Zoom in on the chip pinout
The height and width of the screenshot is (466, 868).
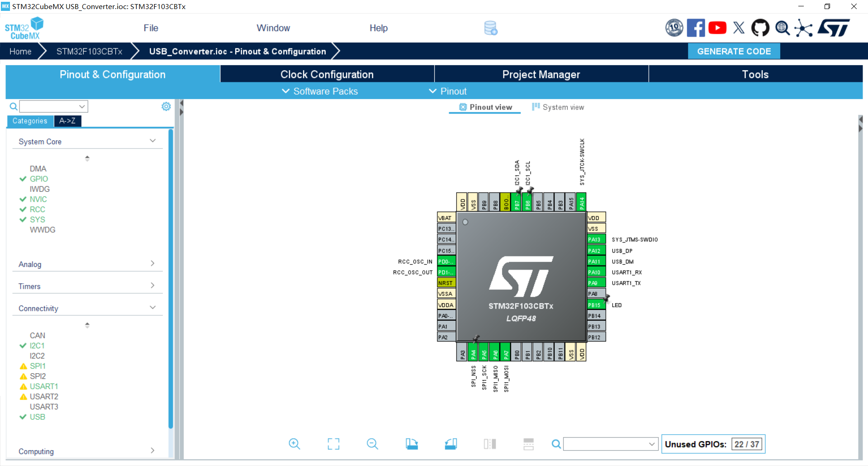coord(294,444)
